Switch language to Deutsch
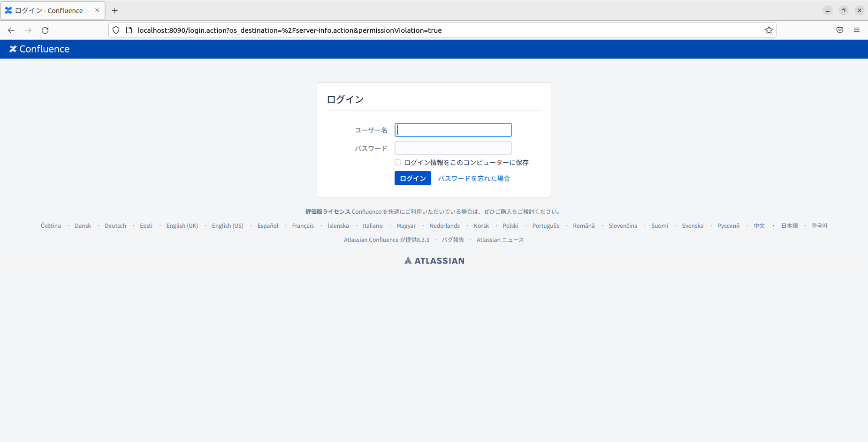The height and width of the screenshot is (442, 868). [x=115, y=225]
